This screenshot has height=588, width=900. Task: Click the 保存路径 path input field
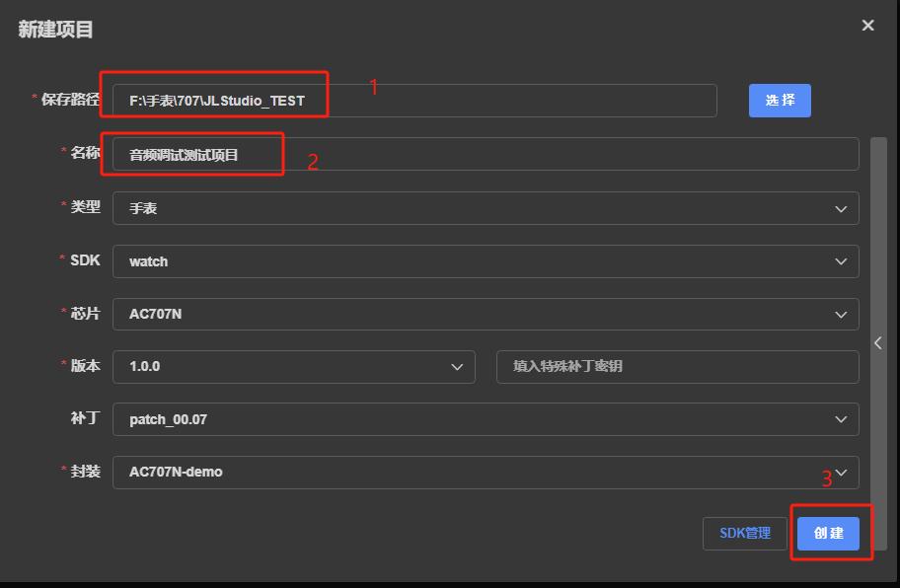[x=414, y=101]
